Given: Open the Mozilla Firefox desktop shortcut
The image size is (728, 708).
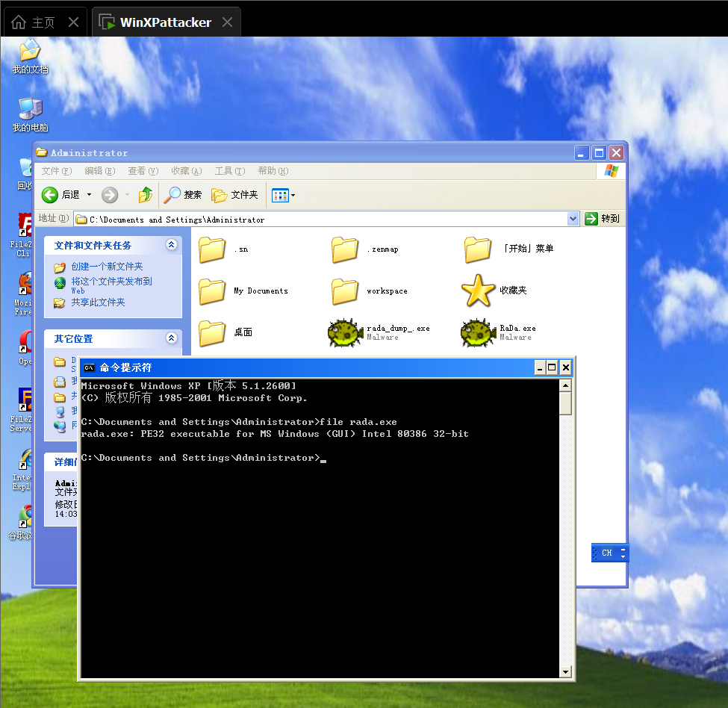Looking at the screenshot, I should (23, 294).
